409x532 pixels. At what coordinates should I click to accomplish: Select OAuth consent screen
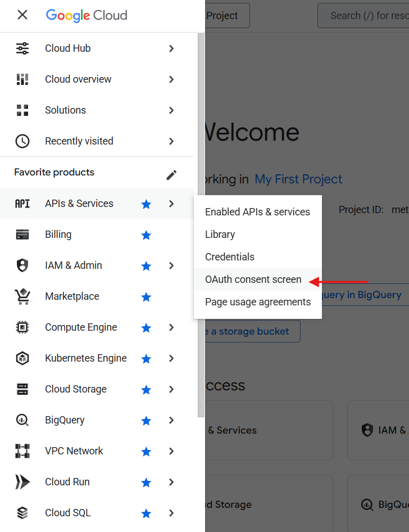pos(253,279)
